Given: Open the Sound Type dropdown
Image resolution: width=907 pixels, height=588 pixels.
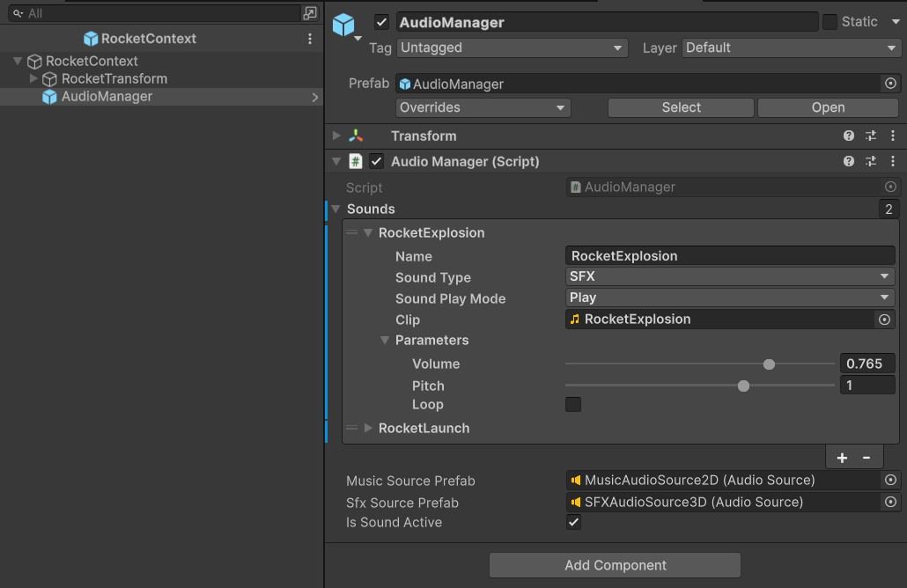Looking at the screenshot, I should (729, 276).
